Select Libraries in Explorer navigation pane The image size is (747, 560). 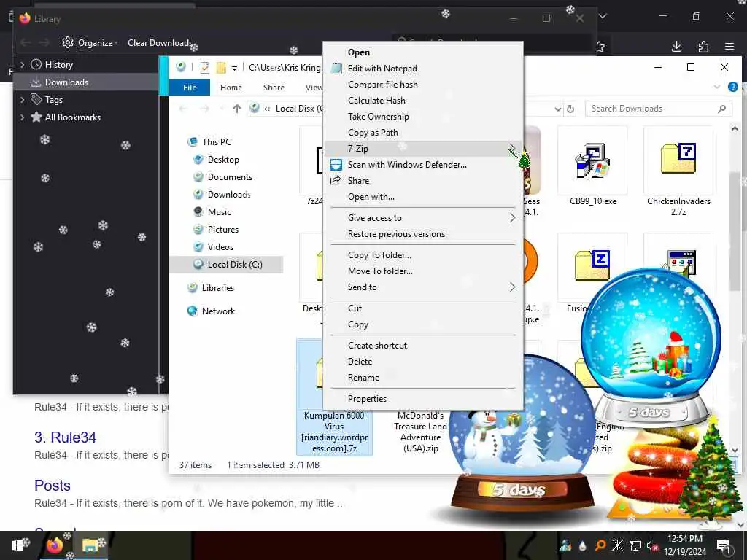click(217, 288)
